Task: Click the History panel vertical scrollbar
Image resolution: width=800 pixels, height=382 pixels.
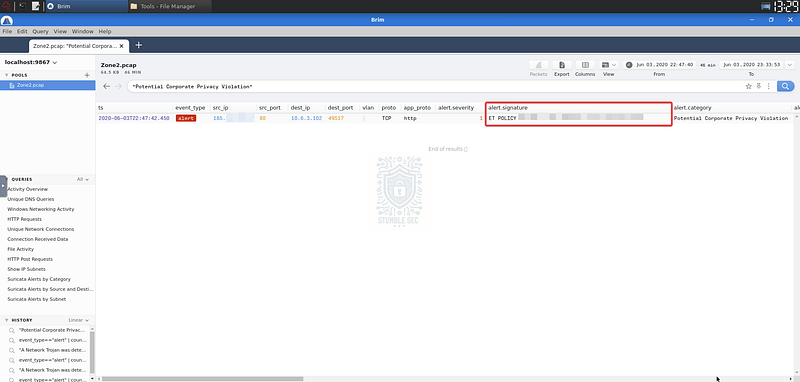Action: [x=92, y=353]
